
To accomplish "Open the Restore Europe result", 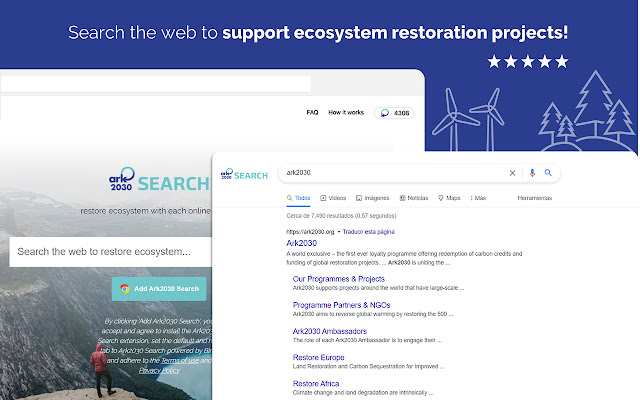I will (x=319, y=357).
